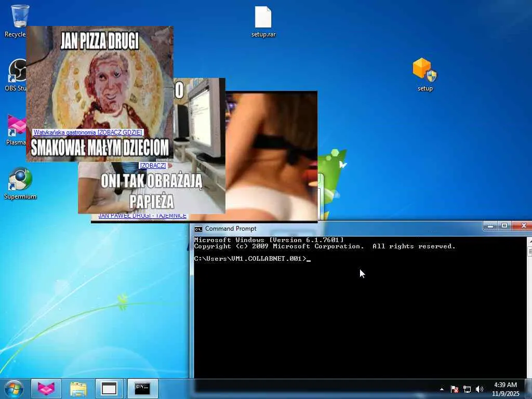Click the blank window taskbar button

110,389
